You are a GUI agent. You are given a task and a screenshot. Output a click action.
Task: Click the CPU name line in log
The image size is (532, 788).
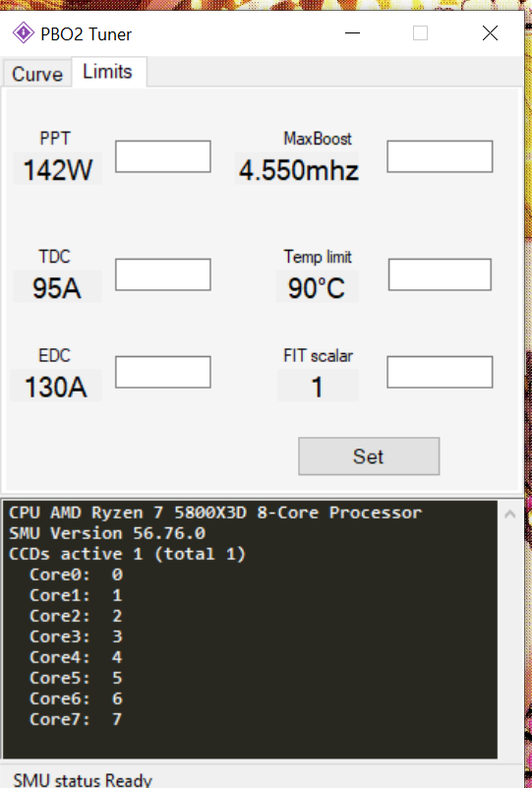[x=215, y=513]
